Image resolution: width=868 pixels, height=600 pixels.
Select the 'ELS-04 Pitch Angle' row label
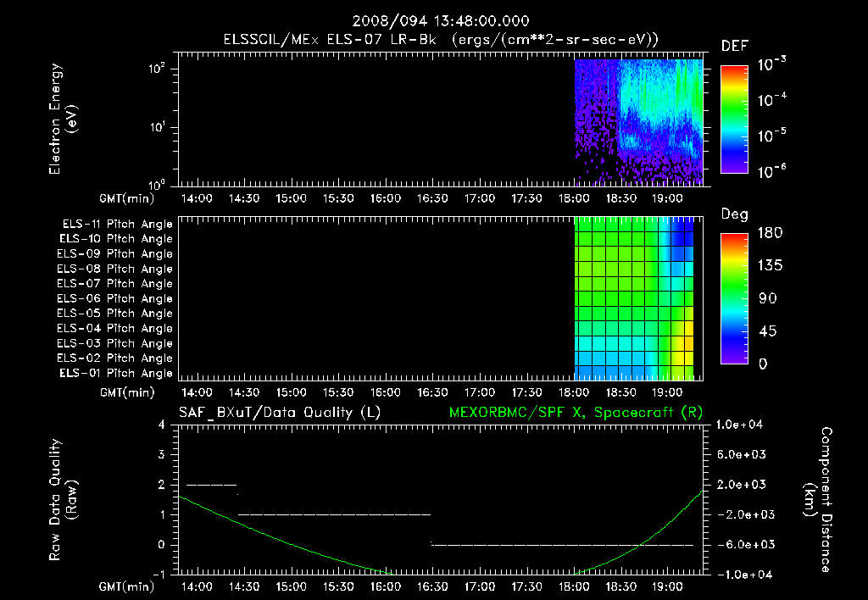tap(114, 328)
